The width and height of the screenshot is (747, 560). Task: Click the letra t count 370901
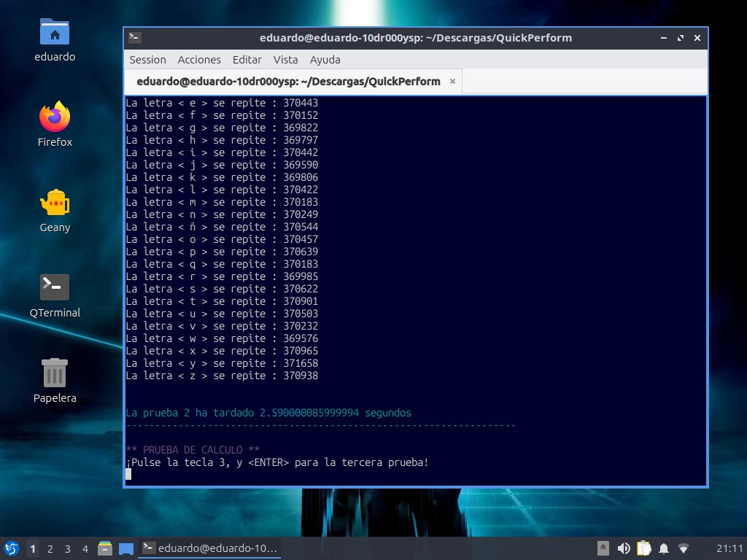point(301,301)
